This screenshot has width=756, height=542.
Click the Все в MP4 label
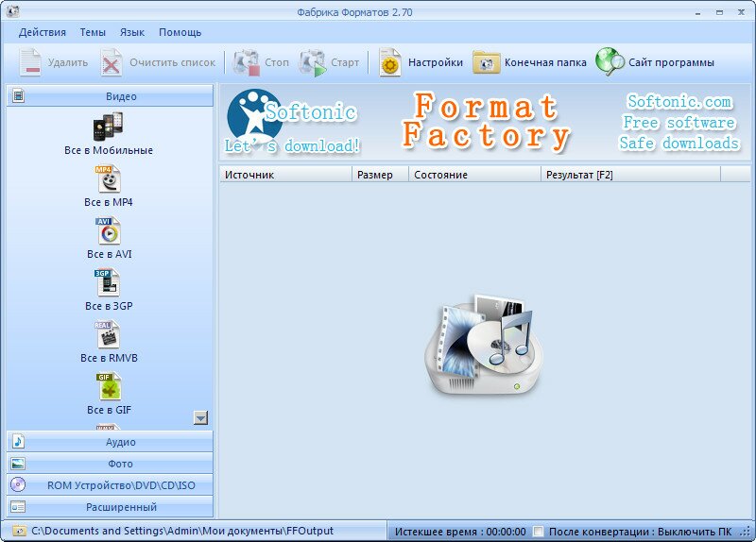point(108,202)
